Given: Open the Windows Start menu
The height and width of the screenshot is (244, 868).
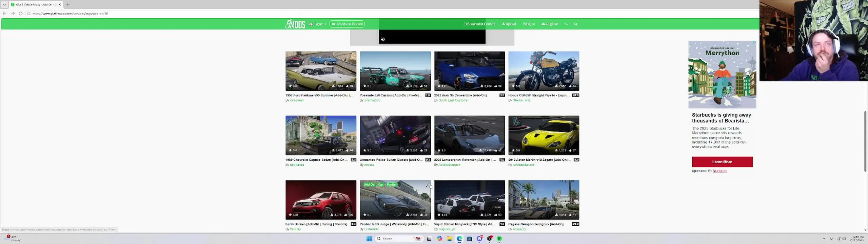Looking at the screenshot, I should pyautogui.click(x=369, y=239).
